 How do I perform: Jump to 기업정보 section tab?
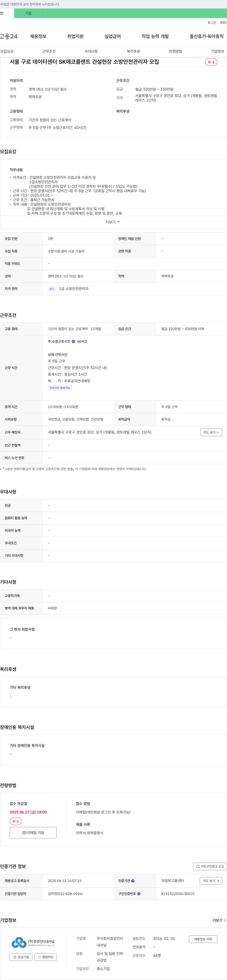218,51
